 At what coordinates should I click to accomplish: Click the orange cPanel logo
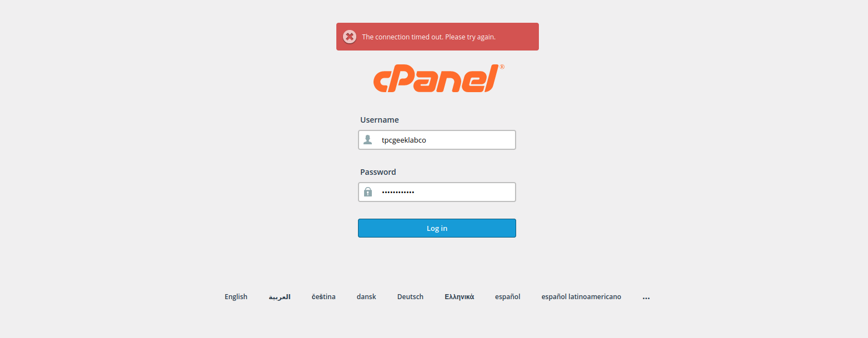[435, 79]
